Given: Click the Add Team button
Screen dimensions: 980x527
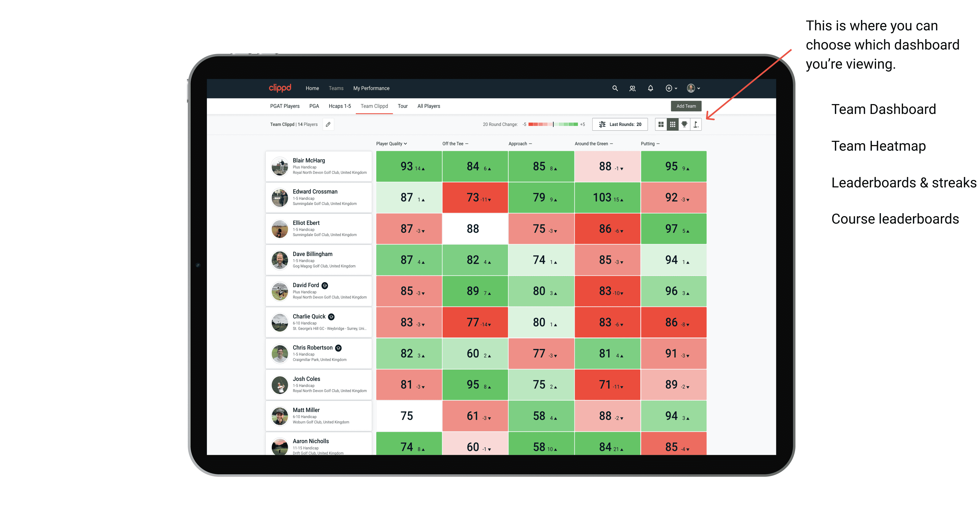Looking at the screenshot, I should (x=687, y=106).
